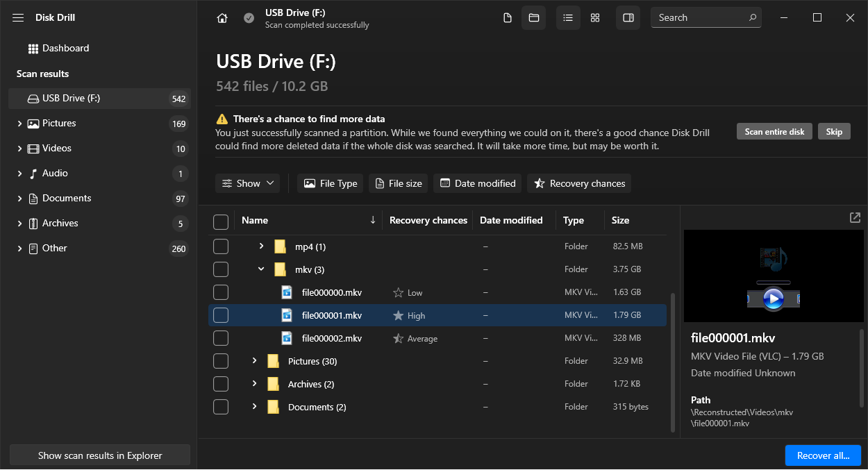Open Pictures category in sidebar
The image size is (868, 470).
click(x=59, y=124)
